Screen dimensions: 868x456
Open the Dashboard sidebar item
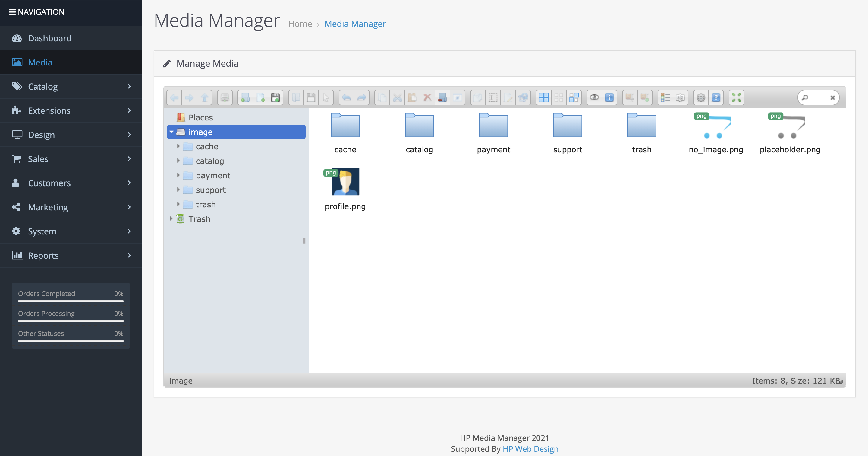(x=49, y=38)
